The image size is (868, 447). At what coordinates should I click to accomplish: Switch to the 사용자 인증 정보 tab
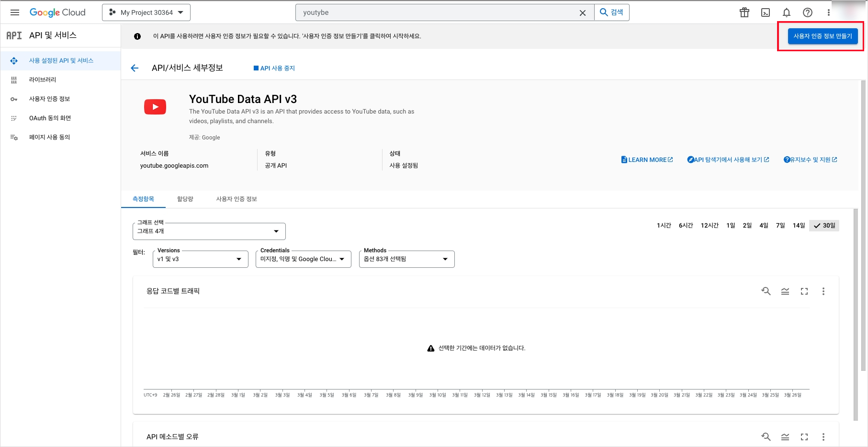coord(237,199)
